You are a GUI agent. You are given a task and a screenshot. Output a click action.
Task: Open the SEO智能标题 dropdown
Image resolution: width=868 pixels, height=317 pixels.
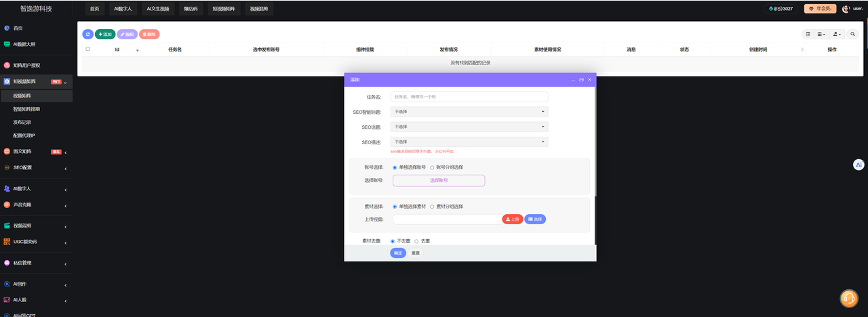coord(469,112)
